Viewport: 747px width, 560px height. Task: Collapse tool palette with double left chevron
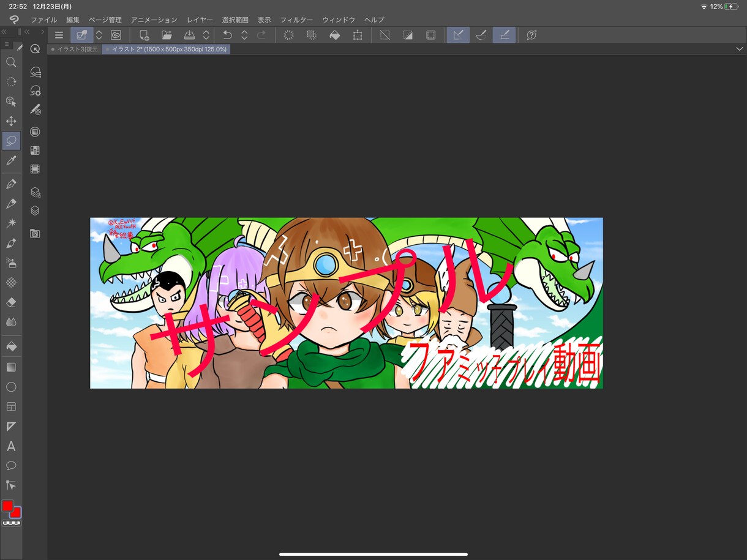click(x=4, y=31)
